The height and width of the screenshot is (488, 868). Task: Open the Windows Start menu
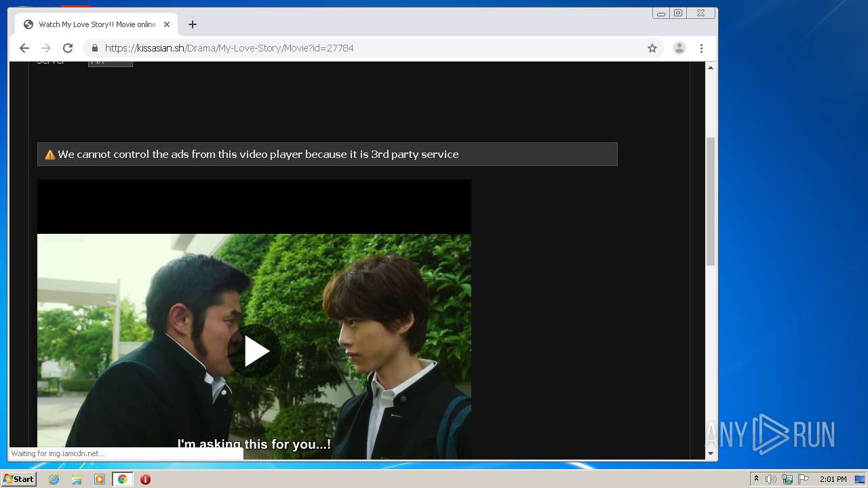pos(18,479)
